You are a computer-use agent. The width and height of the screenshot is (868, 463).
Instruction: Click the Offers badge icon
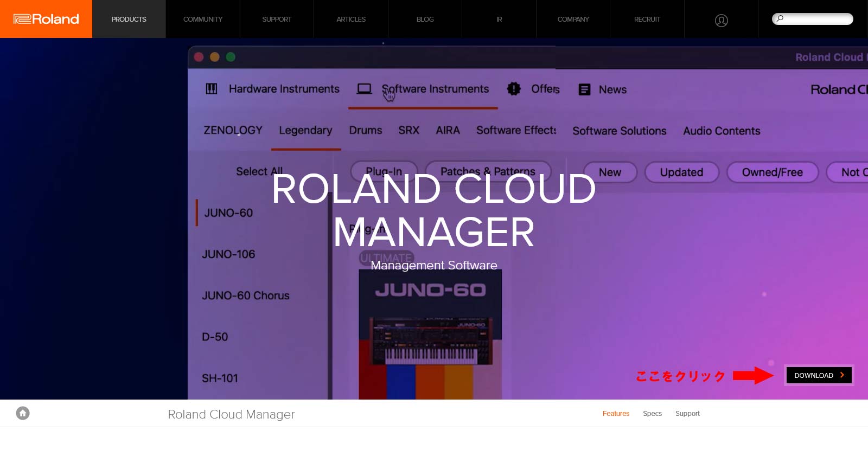click(x=513, y=89)
